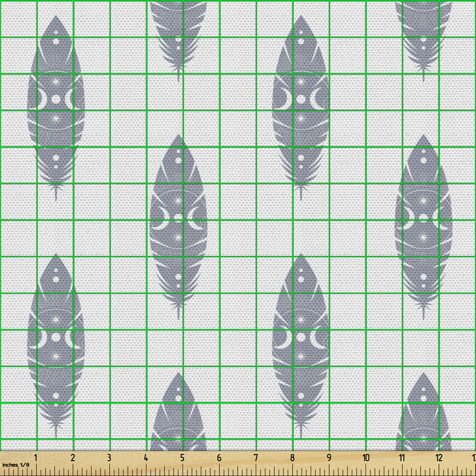
Task: Click the number 8 on the ruler
Action: tap(292, 458)
